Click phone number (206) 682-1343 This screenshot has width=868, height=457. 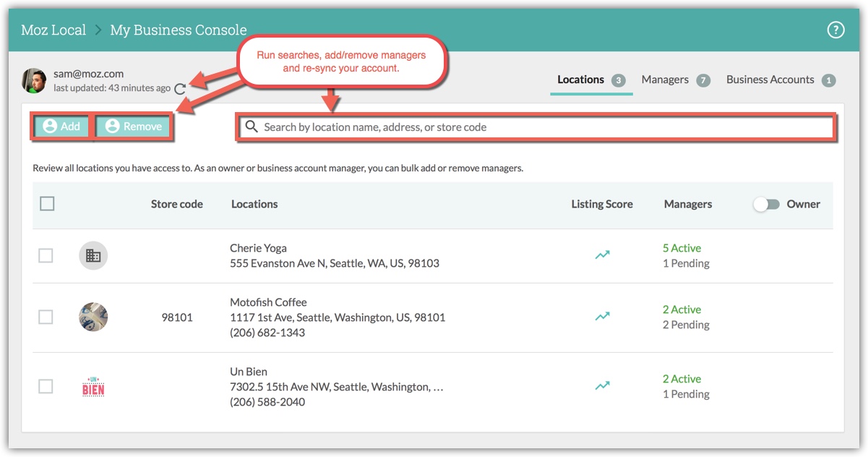coord(267,333)
